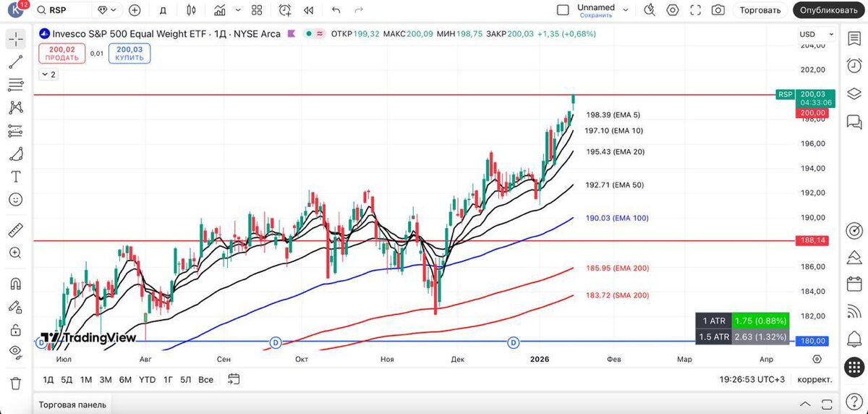
Task: Expand favorite indicators dropdown arrow
Action: [x=237, y=10]
